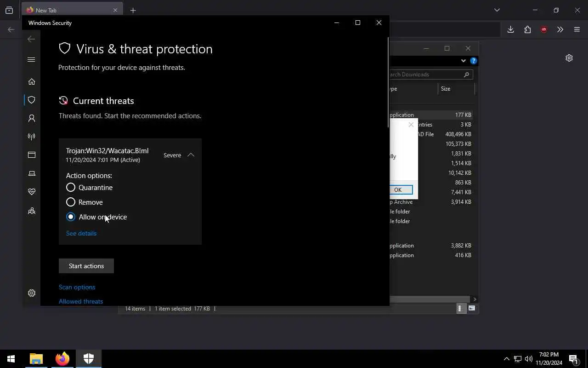Click the search Downloads field
588x368 pixels.
pos(430,75)
